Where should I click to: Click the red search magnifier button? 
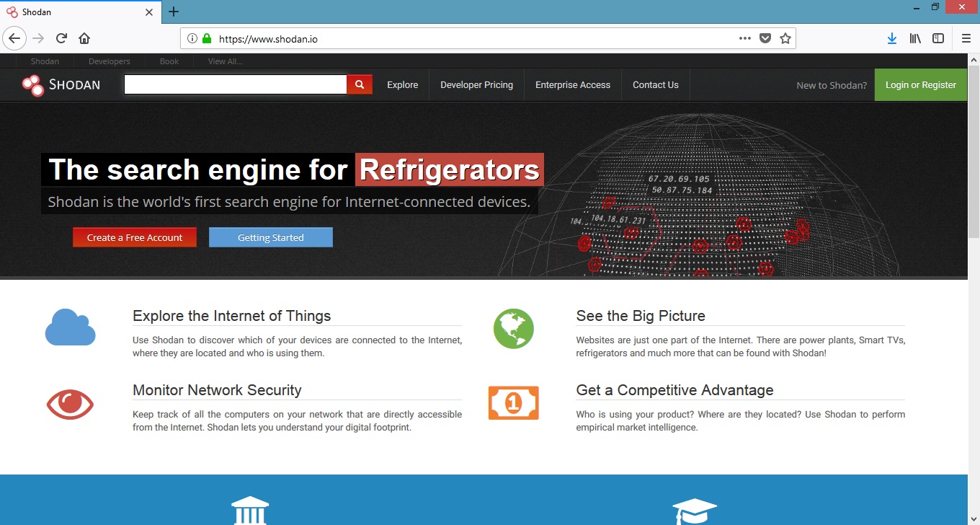tap(359, 85)
